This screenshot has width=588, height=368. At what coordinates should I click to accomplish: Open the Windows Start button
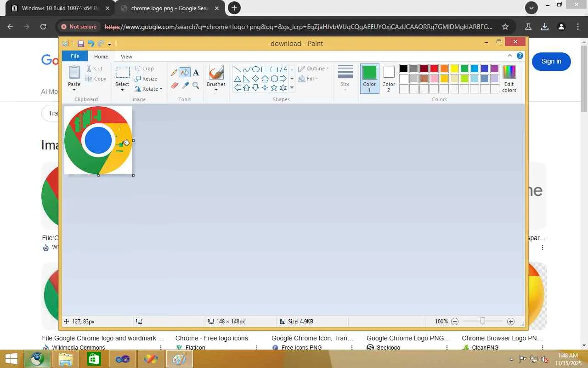11,359
